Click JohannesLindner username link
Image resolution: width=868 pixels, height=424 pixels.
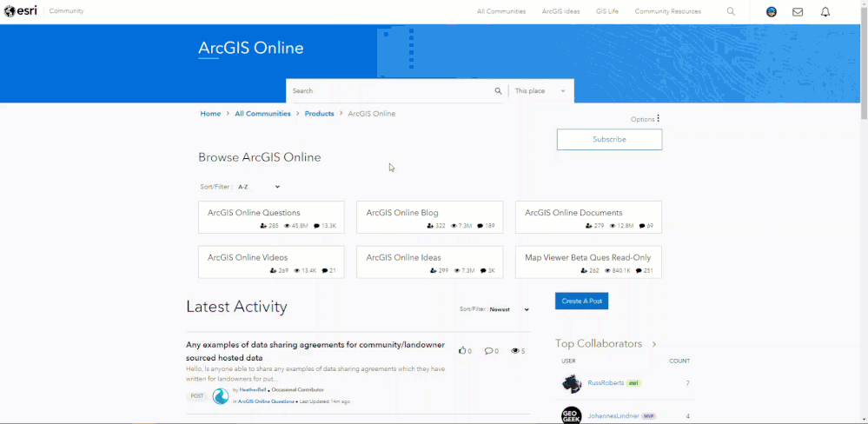(x=613, y=415)
